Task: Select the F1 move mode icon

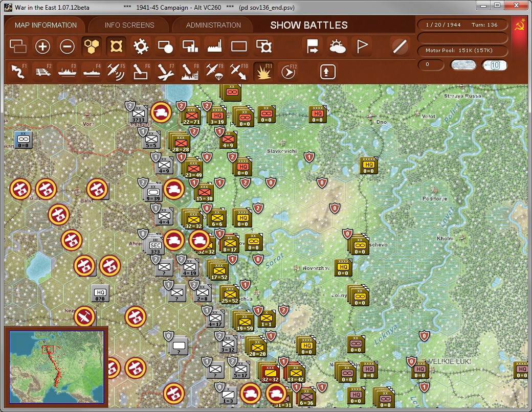Action: coord(18,72)
